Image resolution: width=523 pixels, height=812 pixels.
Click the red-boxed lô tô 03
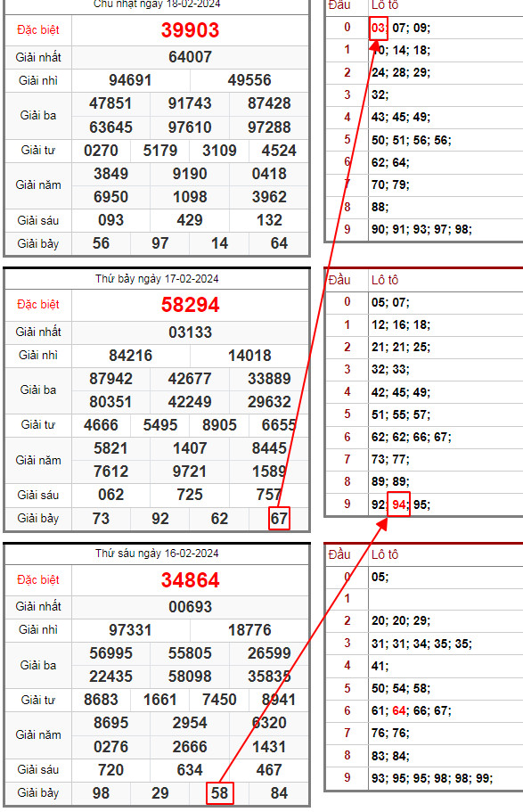(379, 28)
